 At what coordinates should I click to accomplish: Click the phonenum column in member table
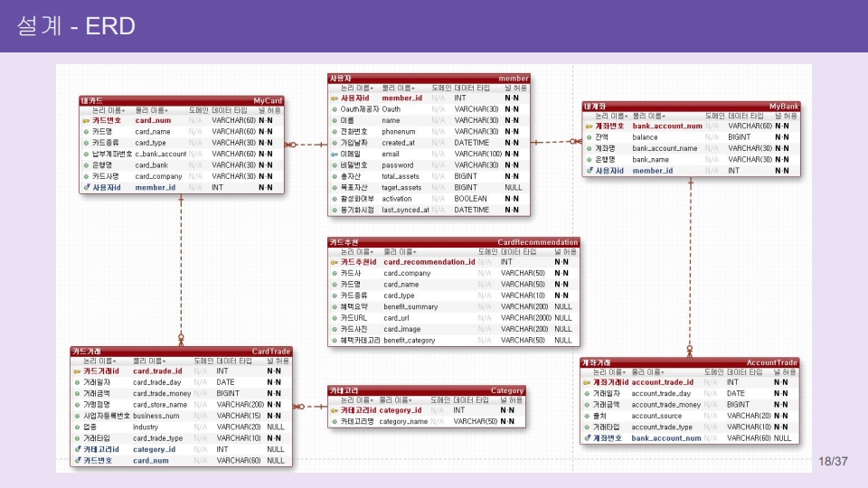pos(399,132)
